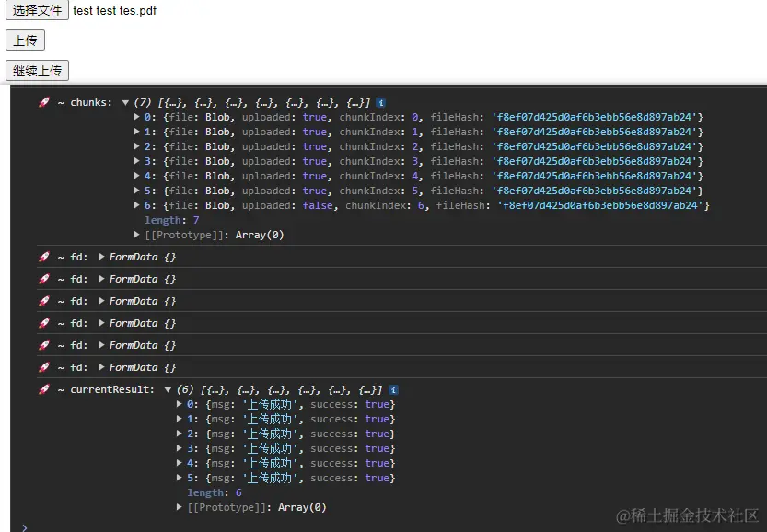Expand chunk item 2 with chunkIndex 2
767x532 pixels.
[137, 146]
